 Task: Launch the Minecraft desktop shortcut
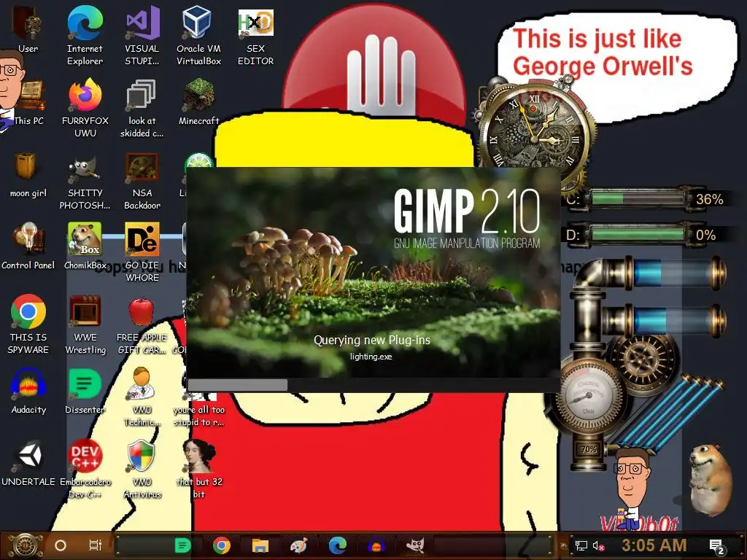[198, 101]
